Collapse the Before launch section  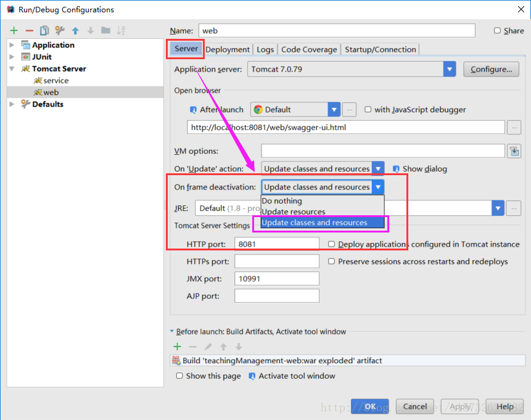tap(171, 331)
